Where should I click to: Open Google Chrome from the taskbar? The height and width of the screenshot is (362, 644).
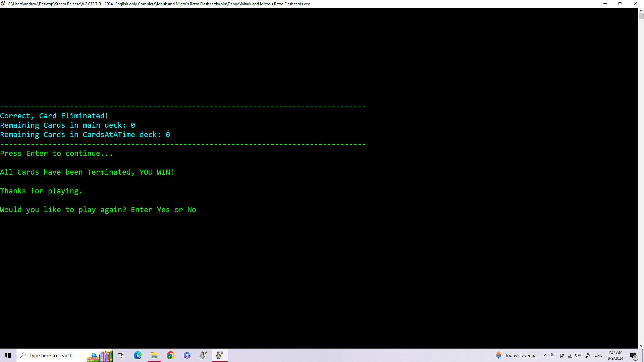[170, 355]
